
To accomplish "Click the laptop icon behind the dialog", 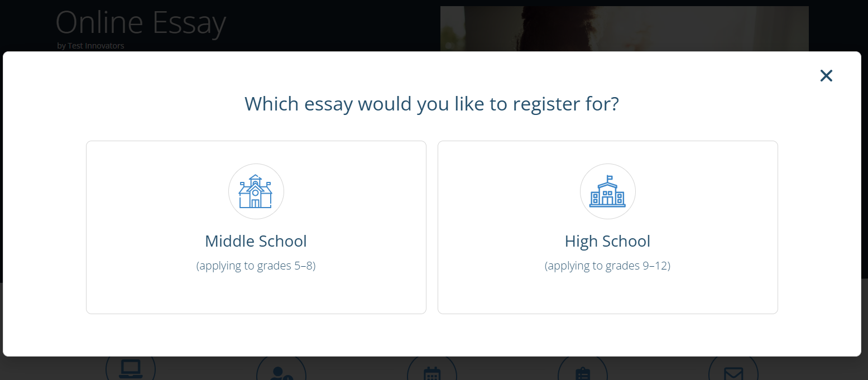I will click(131, 368).
